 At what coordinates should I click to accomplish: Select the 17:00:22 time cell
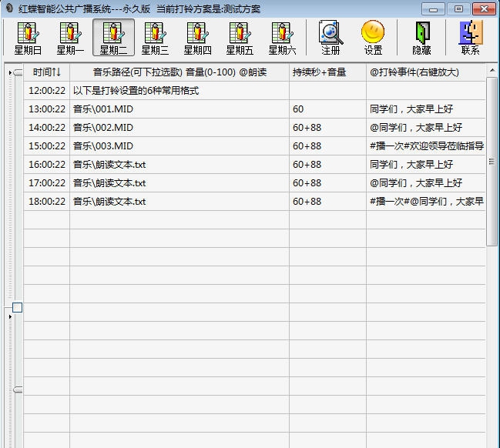pyautogui.click(x=47, y=183)
